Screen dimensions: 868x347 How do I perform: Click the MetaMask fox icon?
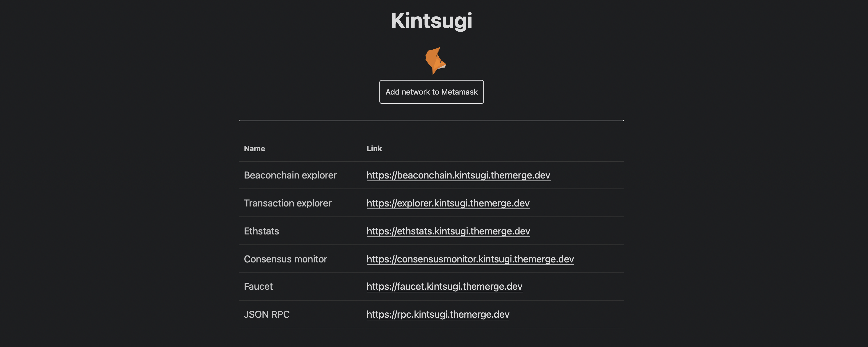tap(435, 61)
